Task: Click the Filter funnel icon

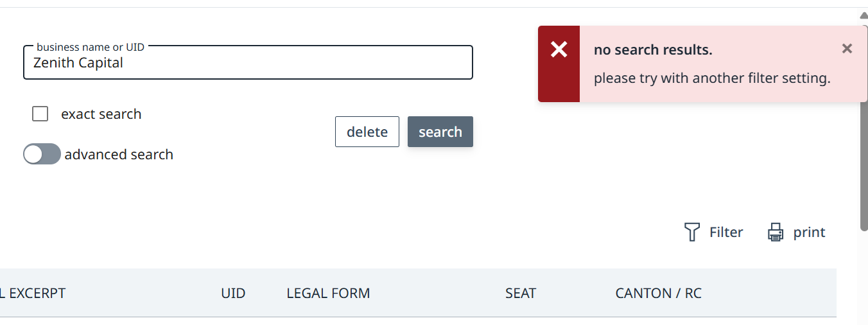Action: pos(691,232)
